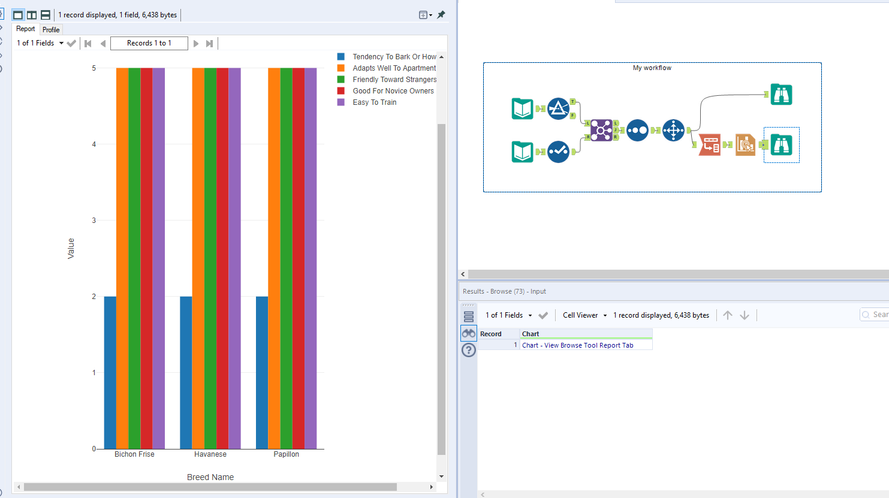The height and width of the screenshot is (498, 889).
Task: Click Friendly Toward Strangers green legend swatch
Action: click(341, 79)
